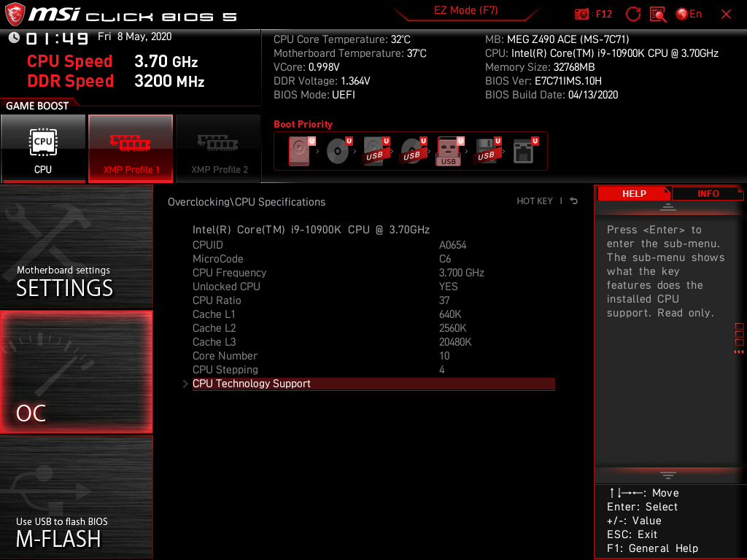Open the BIOS search magnifier icon

click(658, 15)
